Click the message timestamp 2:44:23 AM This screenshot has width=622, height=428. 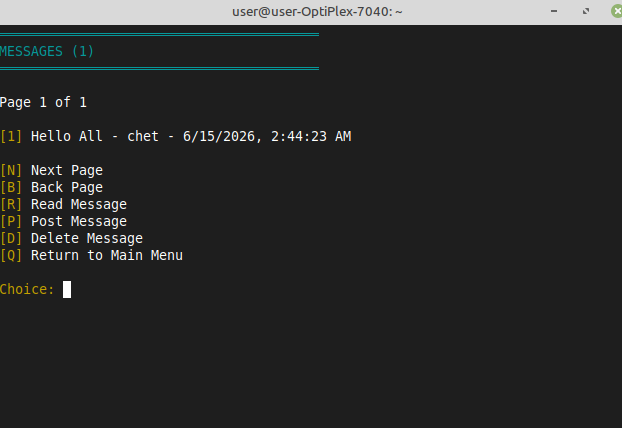click(311, 136)
